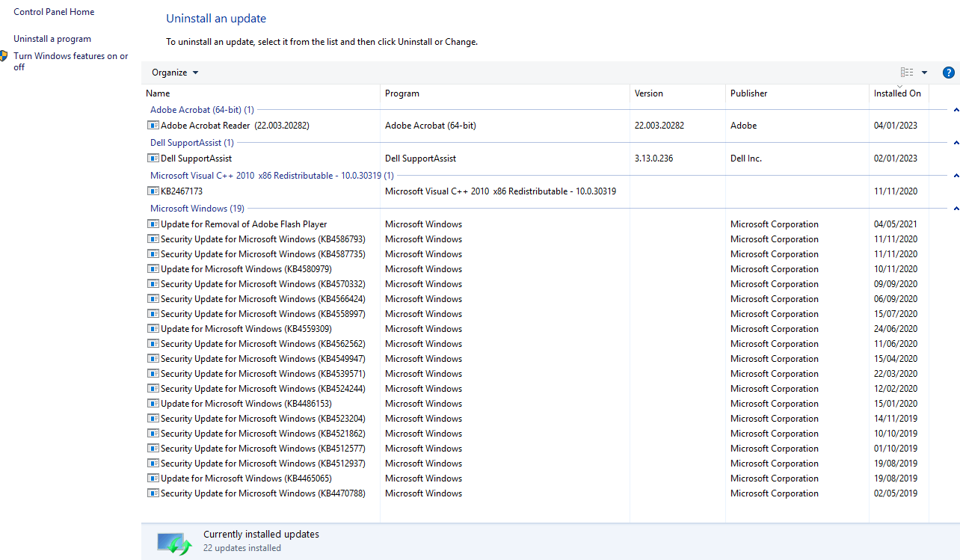This screenshot has width=960, height=560.
Task: Select the Microsoft Visual C++ 2010 x86 group heading
Action: (x=272, y=176)
